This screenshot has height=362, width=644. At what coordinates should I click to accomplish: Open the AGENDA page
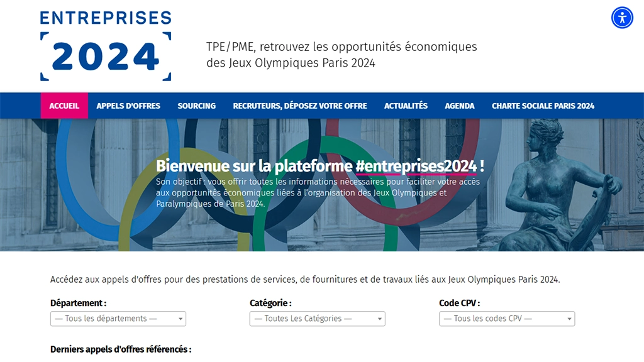(459, 106)
